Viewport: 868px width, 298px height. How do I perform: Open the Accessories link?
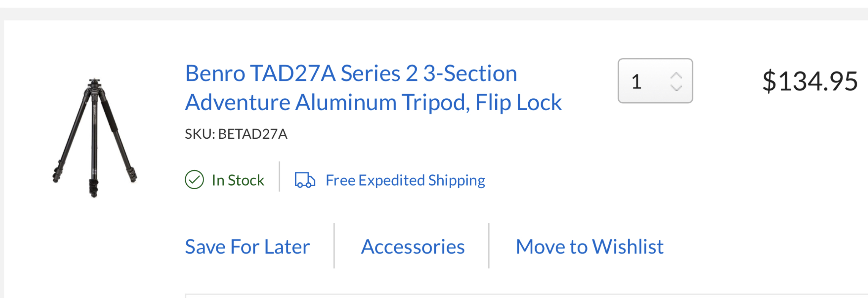tap(413, 247)
